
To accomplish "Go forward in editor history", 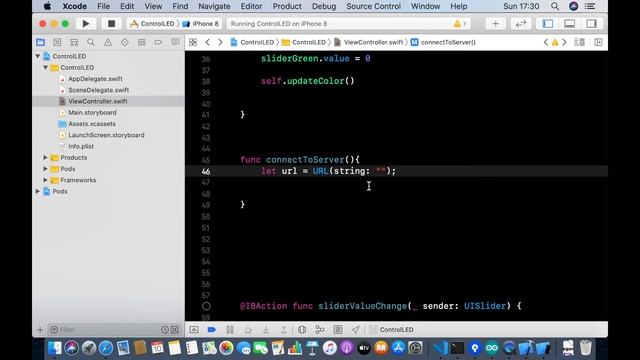I will [220, 42].
